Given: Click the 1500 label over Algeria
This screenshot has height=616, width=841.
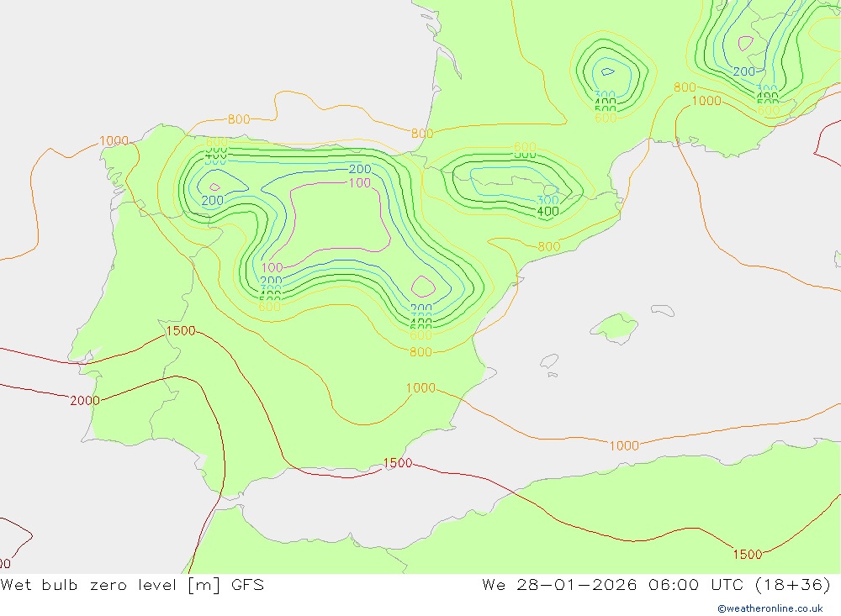Looking at the screenshot, I should [x=747, y=555].
